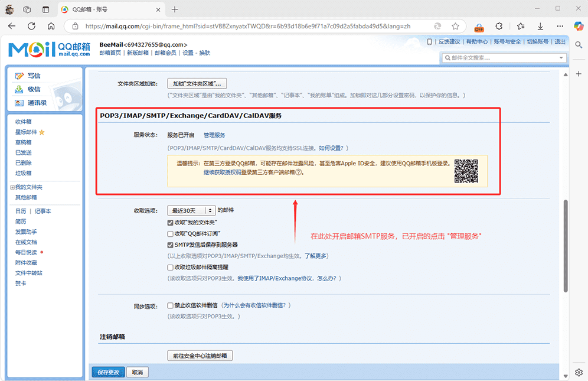Click the browser back arrow
This screenshot has width=588, height=381.
coord(12,26)
